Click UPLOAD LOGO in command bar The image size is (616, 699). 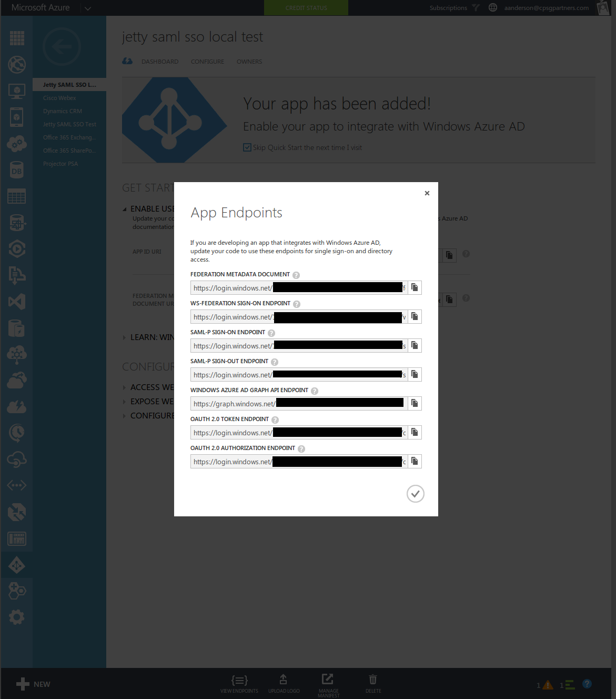[284, 684]
